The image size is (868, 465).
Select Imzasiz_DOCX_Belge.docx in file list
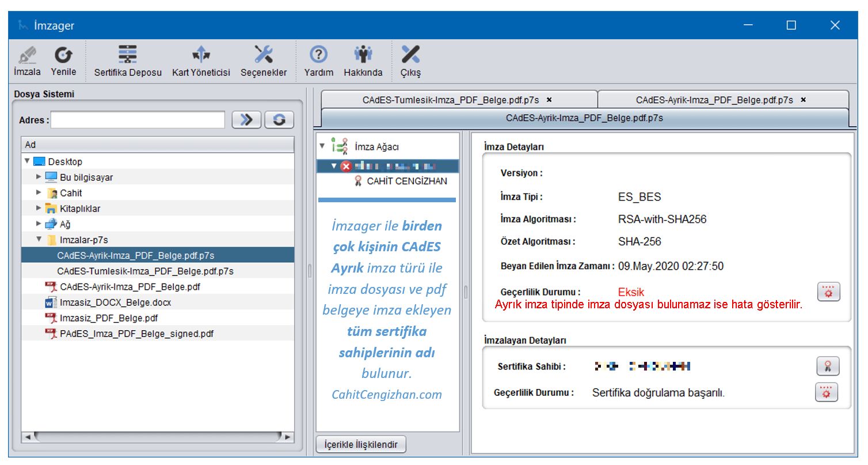tap(115, 302)
